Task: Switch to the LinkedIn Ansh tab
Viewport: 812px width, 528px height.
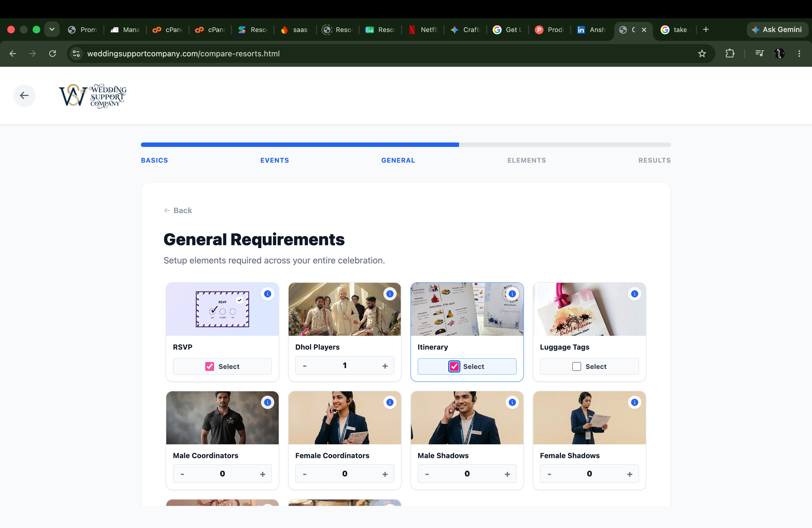Action: click(x=592, y=30)
